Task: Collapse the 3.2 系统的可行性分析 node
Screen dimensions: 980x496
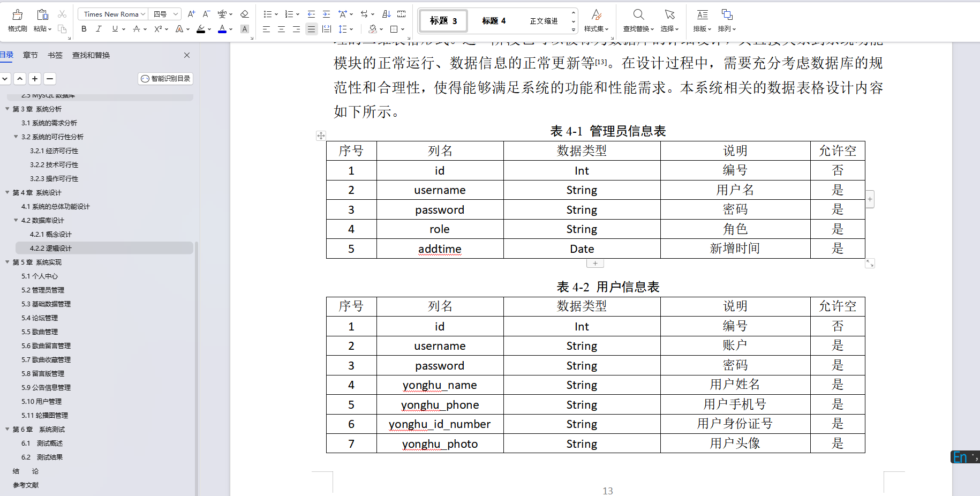Action: (x=16, y=137)
